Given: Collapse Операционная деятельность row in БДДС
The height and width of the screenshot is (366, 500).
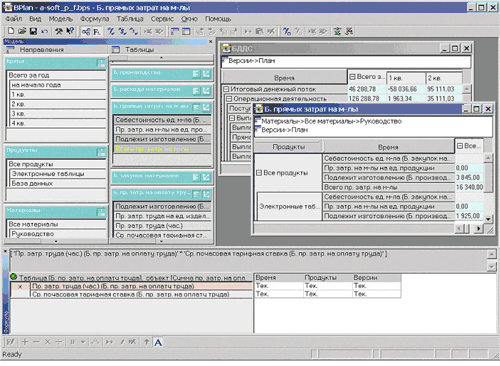Looking at the screenshot, I should (x=229, y=99).
